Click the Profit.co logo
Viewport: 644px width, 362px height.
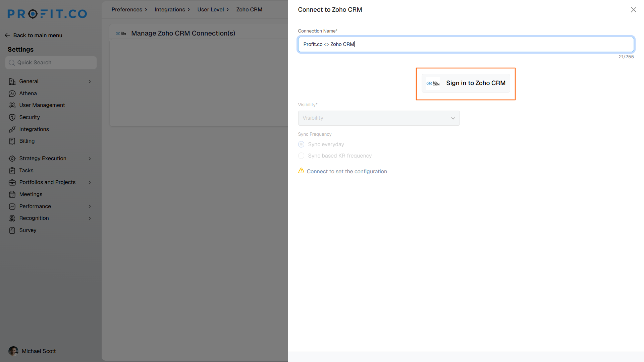(47, 14)
